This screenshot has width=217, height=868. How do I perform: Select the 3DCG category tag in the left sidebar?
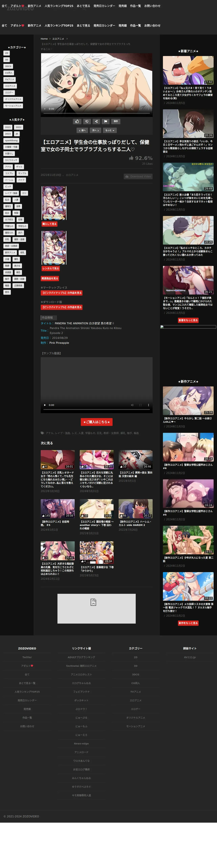click(8, 66)
